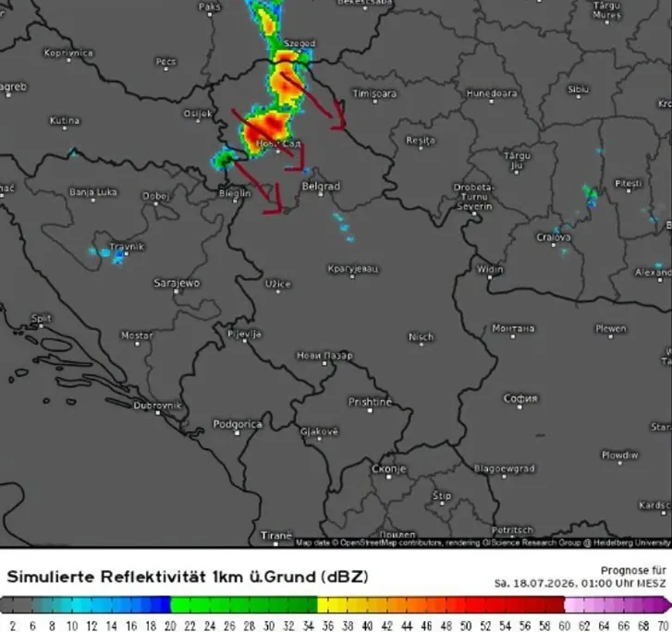Select the Timișoara city marker dot
Screen dimensions: 672x632
coord(375,102)
